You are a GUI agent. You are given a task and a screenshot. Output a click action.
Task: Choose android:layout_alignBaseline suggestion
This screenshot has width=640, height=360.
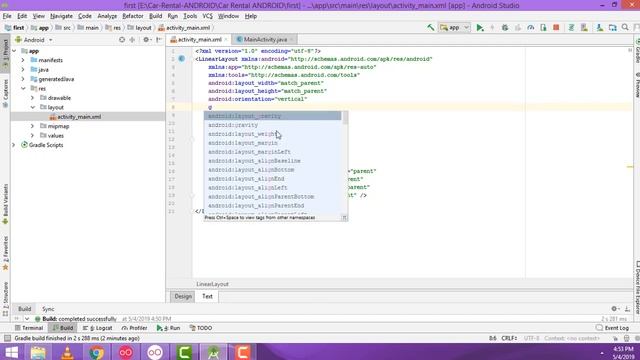tap(273, 161)
